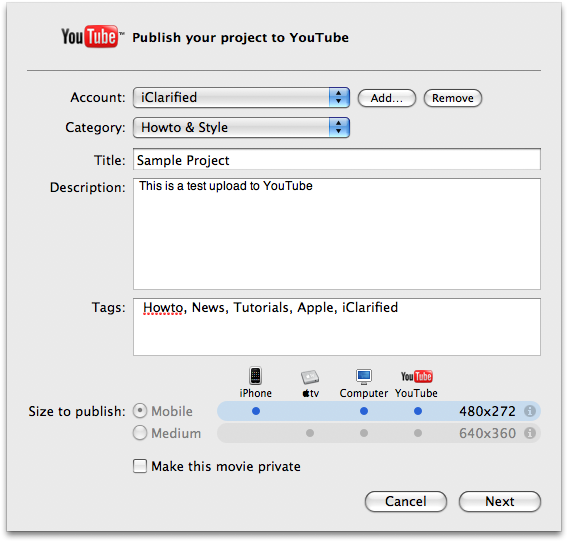The height and width of the screenshot is (542, 568).
Task: Select the Mobile size radio button
Action: tap(140, 411)
